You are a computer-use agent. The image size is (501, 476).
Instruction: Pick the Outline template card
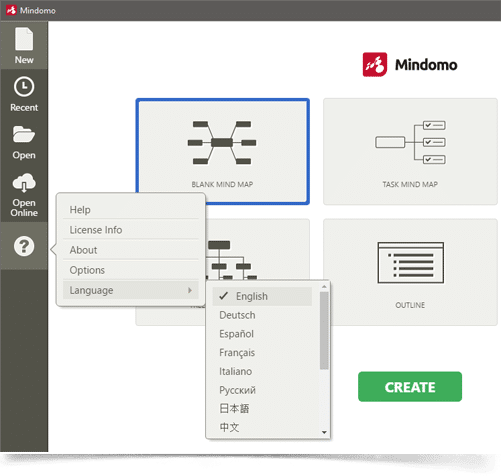click(410, 272)
